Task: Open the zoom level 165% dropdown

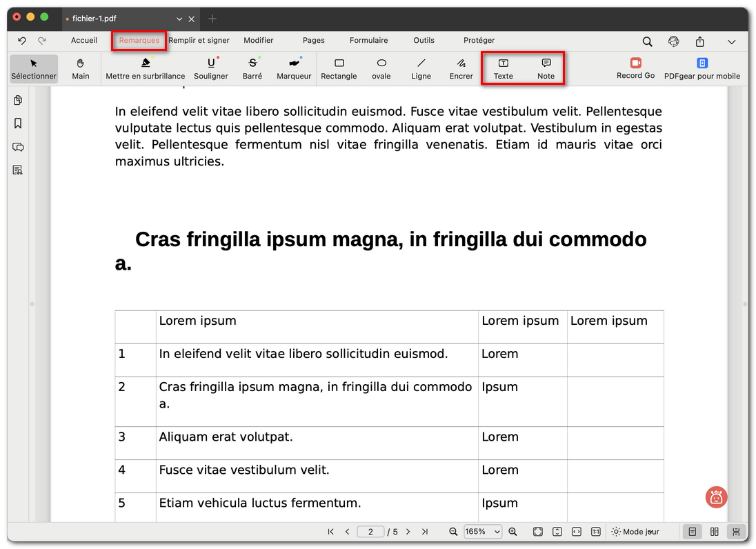Action: coord(483,531)
